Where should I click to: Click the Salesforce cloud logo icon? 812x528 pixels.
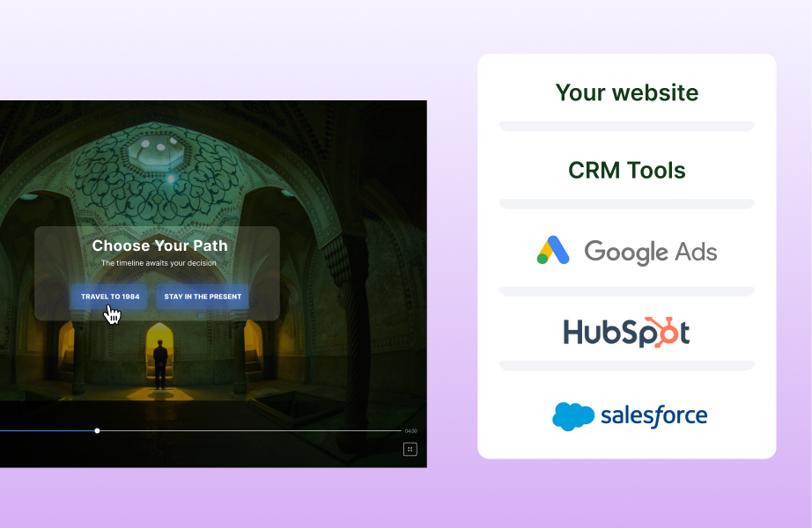click(x=572, y=415)
